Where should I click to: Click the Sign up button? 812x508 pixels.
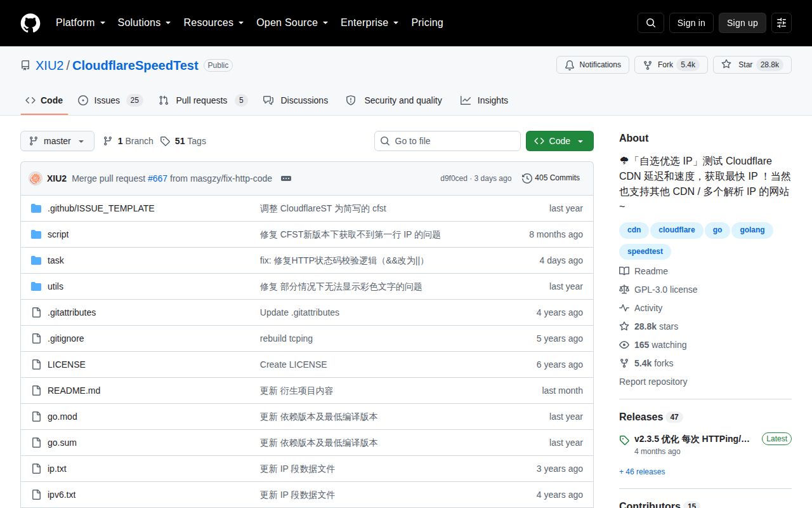[x=742, y=23]
